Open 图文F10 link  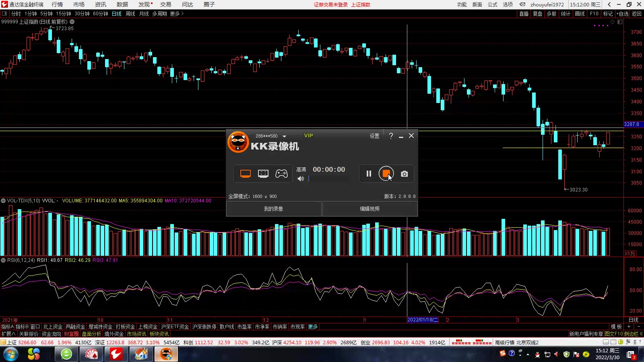coord(613,334)
